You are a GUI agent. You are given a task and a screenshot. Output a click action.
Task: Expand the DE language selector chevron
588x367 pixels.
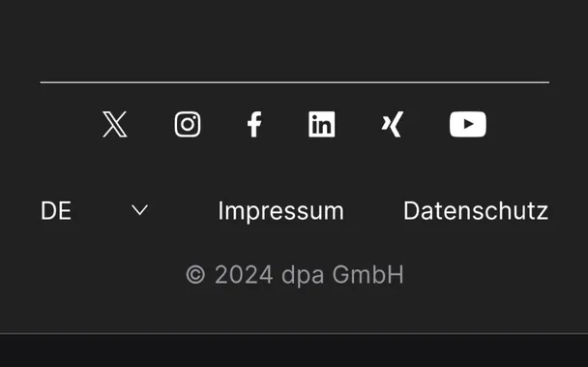140,210
